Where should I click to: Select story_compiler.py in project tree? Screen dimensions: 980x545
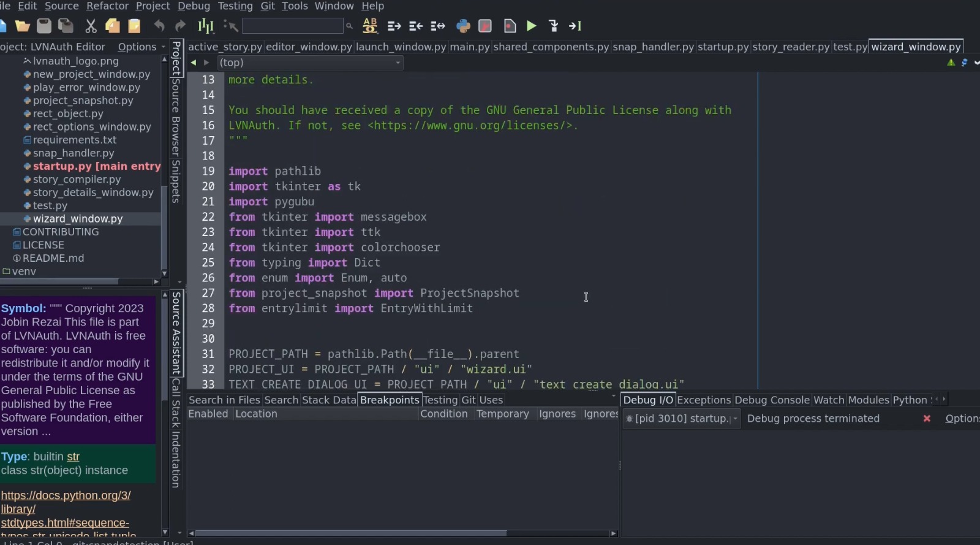click(x=77, y=179)
